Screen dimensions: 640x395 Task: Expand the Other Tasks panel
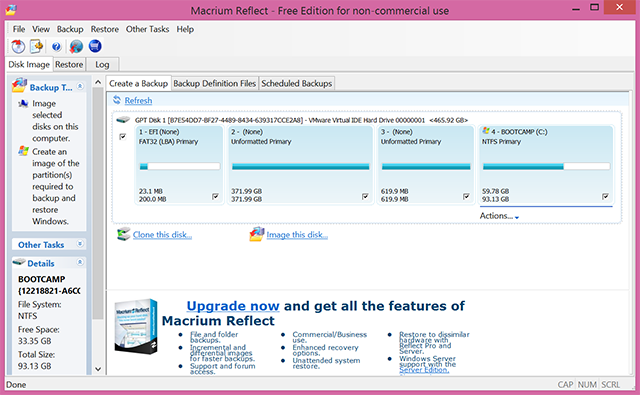80,244
